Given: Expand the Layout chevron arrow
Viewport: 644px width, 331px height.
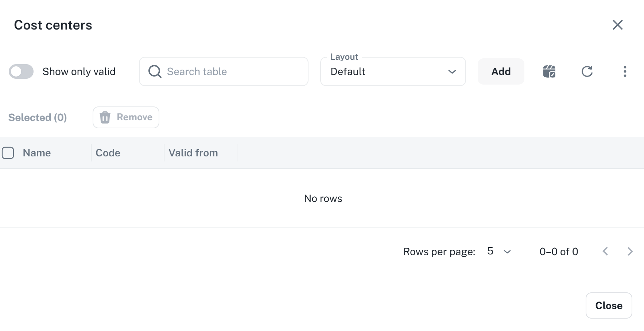Looking at the screenshot, I should pos(452,72).
